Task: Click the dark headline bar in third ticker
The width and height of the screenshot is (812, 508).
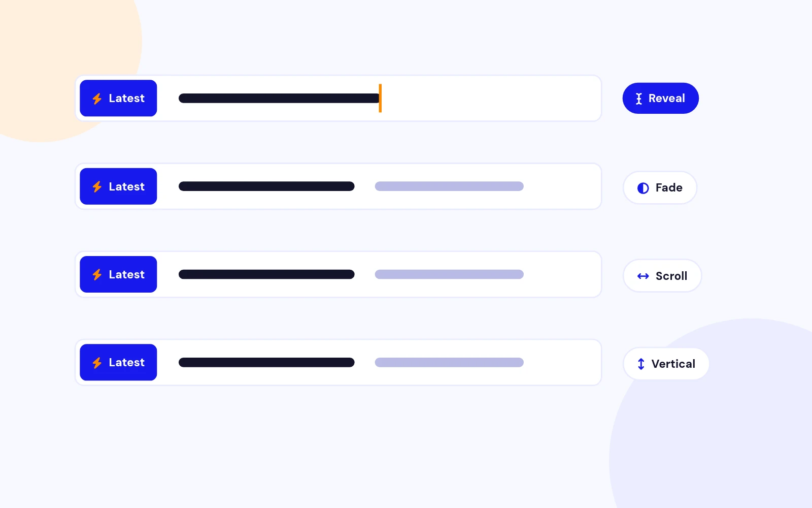Action: point(266,274)
